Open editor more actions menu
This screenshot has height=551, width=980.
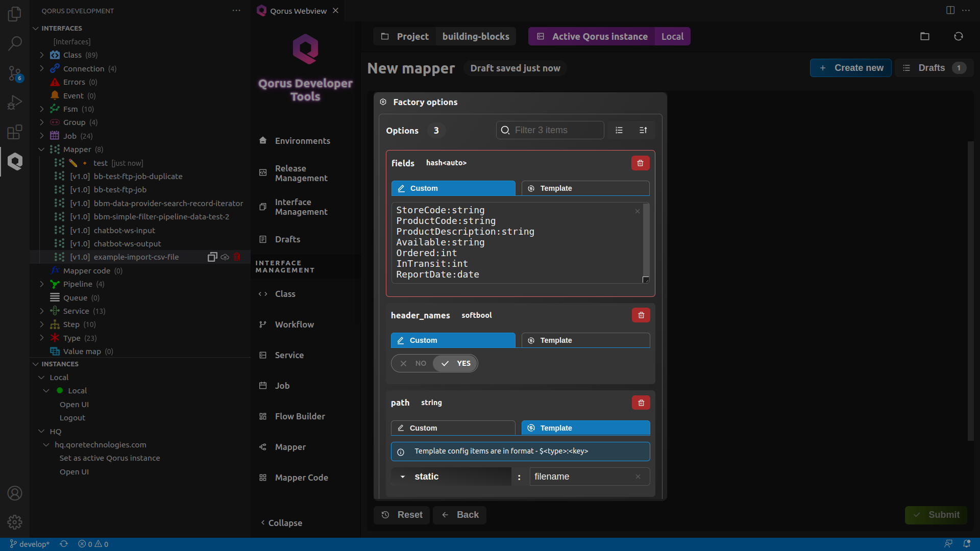tap(966, 10)
